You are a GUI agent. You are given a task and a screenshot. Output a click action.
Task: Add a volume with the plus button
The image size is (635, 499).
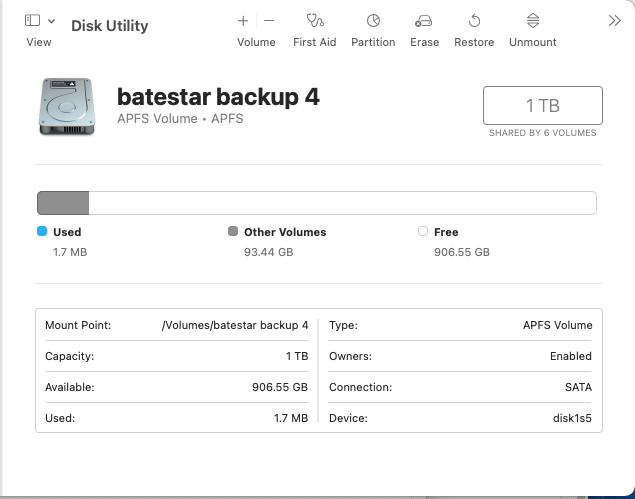[243, 20]
